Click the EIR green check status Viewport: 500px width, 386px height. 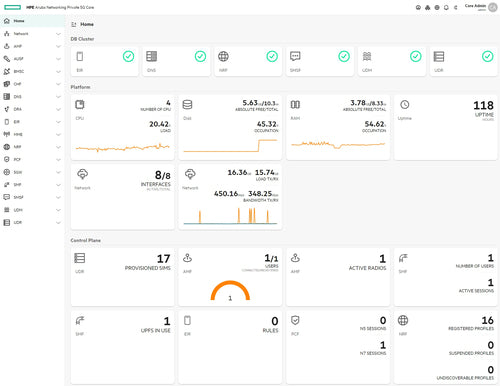point(128,56)
